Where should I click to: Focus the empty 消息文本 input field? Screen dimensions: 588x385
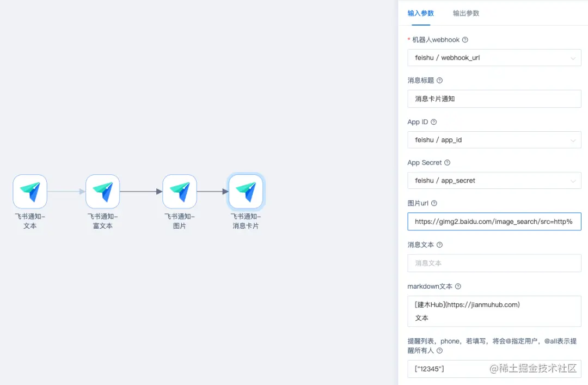(x=494, y=263)
